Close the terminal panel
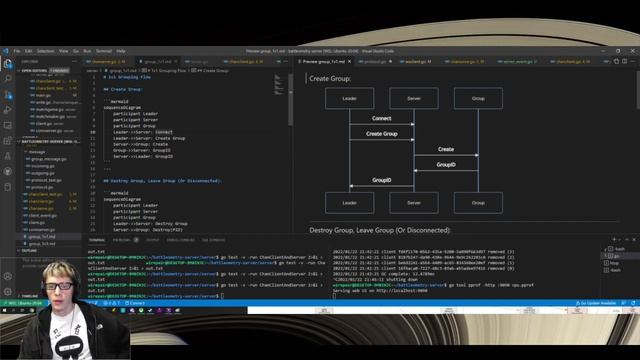The height and width of the screenshot is (360, 640). pyautogui.click(x=634, y=240)
